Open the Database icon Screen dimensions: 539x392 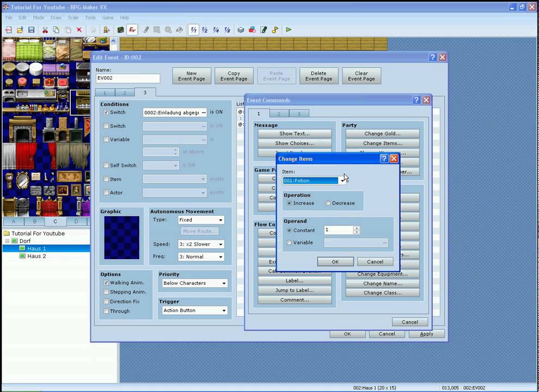pyautogui.click(x=241, y=30)
